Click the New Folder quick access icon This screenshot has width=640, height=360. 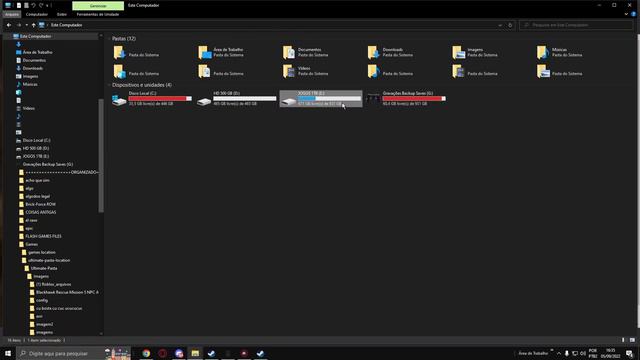click(x=26, y=5)
